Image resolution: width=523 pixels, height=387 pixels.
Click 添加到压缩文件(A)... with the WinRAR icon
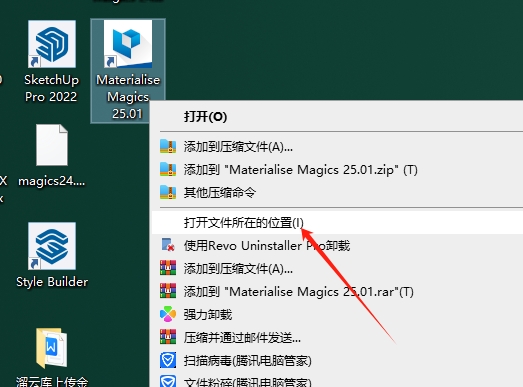coord(337,269)
